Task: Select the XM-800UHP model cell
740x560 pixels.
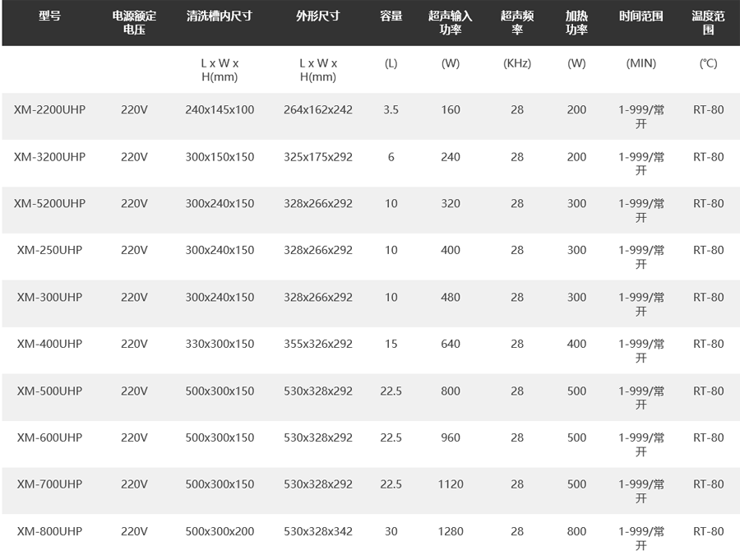Action: (x=49, y=531)
